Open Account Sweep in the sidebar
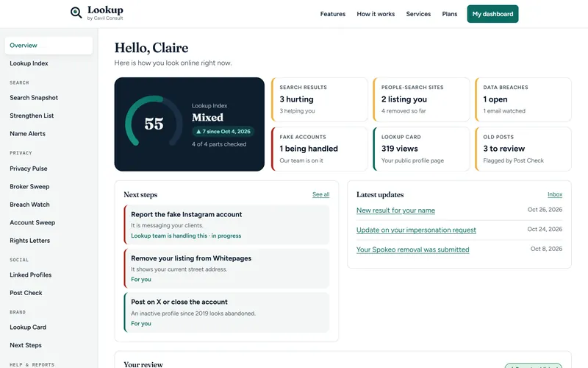This screenshot has width=588, height=368. tap(49, 223)
